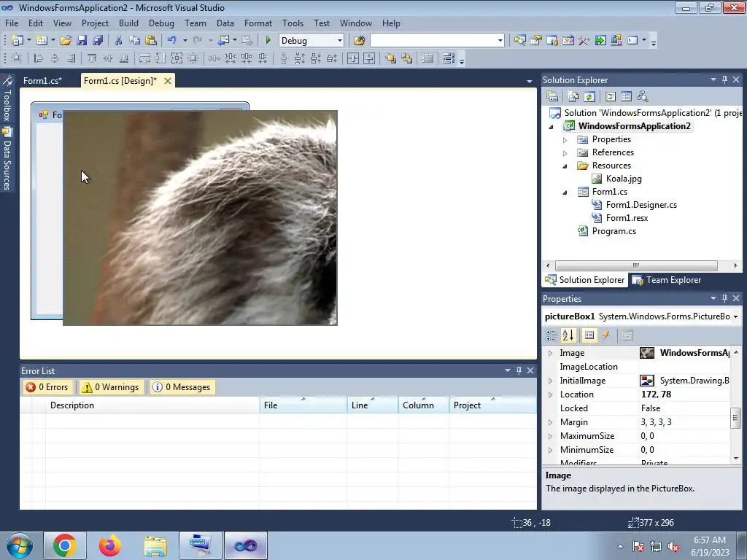The height and width of the screenshot is (560, 747).
Task: Click View Class Diagram icon in Solution Explorer
Action: click(x=642, y=97)
